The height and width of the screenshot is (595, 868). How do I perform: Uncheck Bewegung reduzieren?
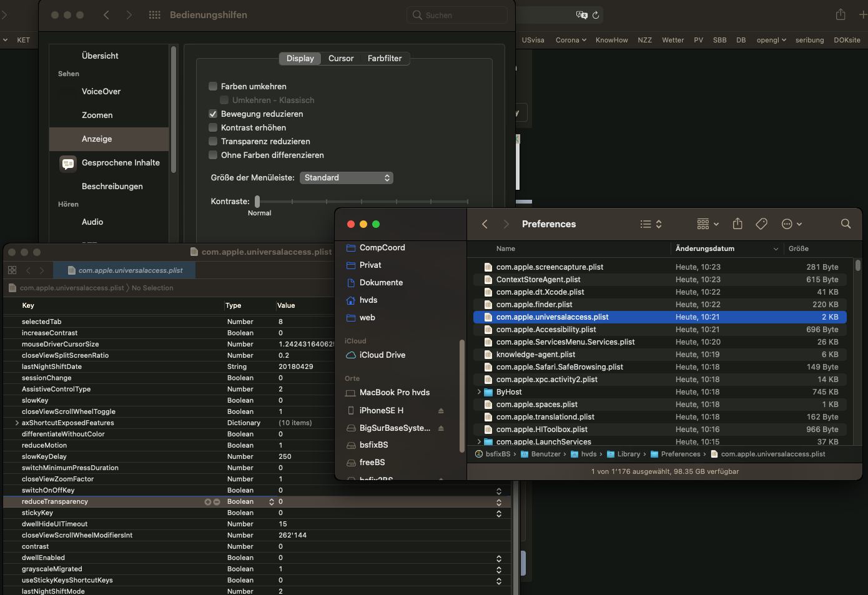point(213,114)
